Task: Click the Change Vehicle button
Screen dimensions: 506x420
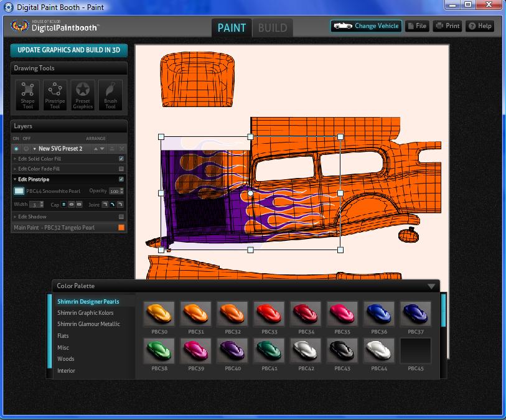Action: point(366,26)
